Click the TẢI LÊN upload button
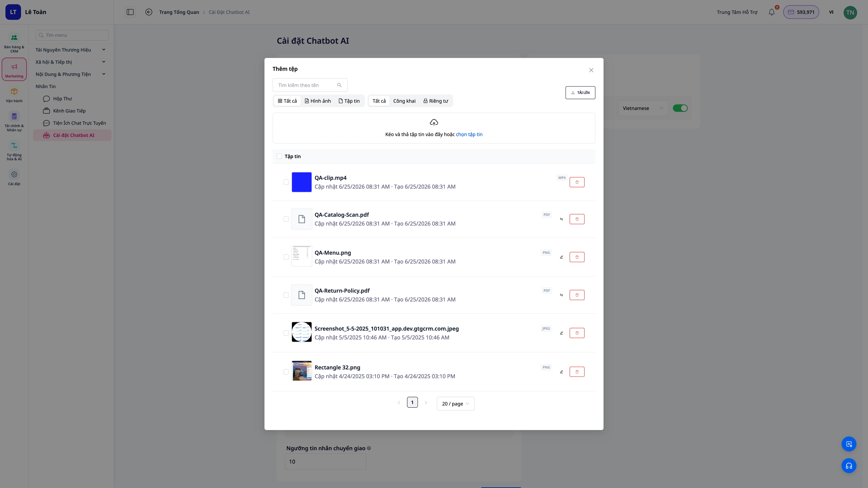This screenshot has height=488, width=868. 580,93
